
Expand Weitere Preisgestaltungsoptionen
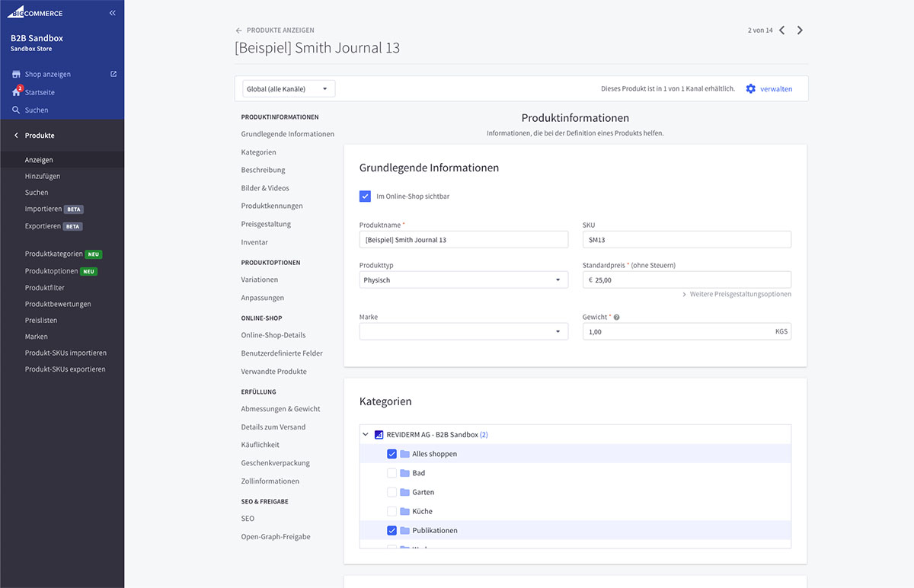tap(736, 294)
